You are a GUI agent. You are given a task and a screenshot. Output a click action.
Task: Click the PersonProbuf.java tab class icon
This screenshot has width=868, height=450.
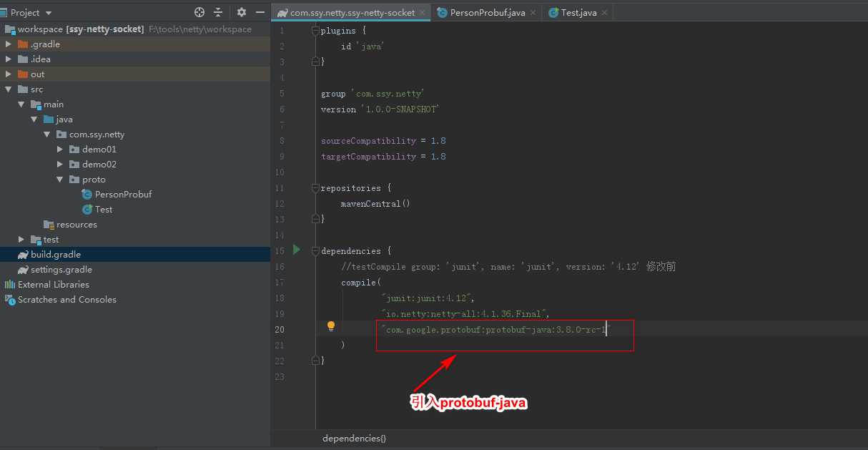[443, 13]
